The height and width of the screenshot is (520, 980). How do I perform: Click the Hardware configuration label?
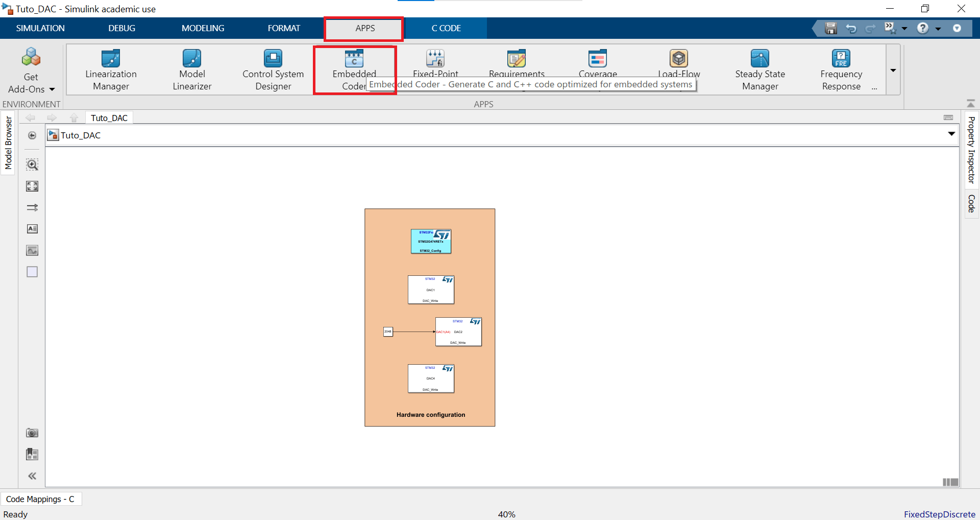tap(431, 415)
